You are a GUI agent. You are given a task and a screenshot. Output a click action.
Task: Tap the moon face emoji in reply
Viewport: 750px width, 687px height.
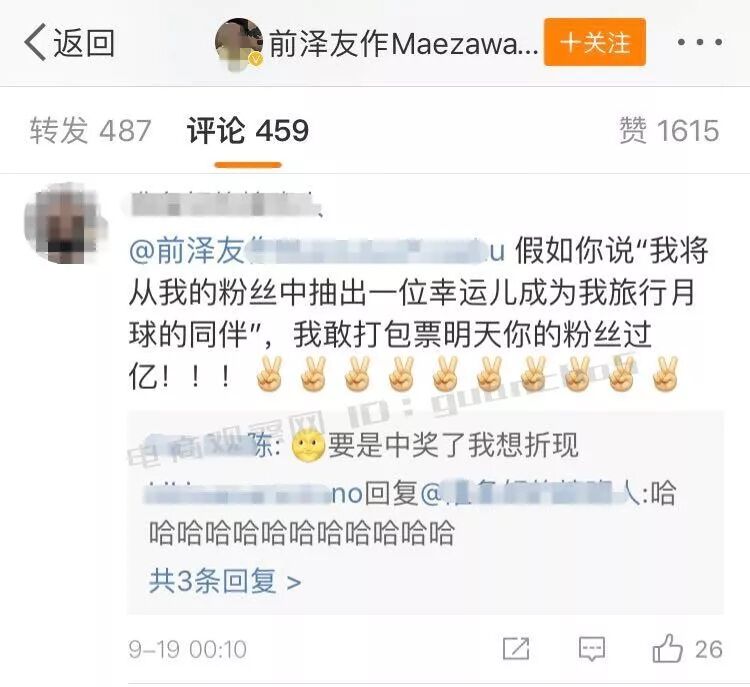click(x=308, y=446)
